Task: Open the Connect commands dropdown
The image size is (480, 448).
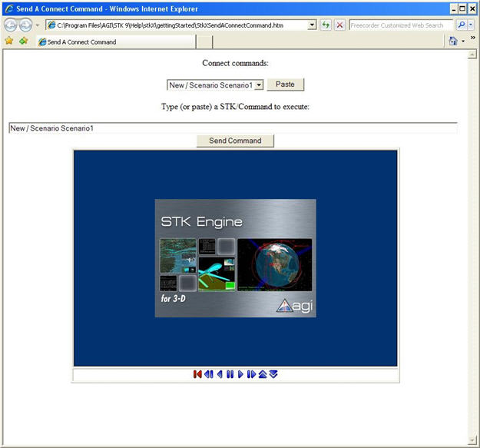Action: click(x=259, y=85)
